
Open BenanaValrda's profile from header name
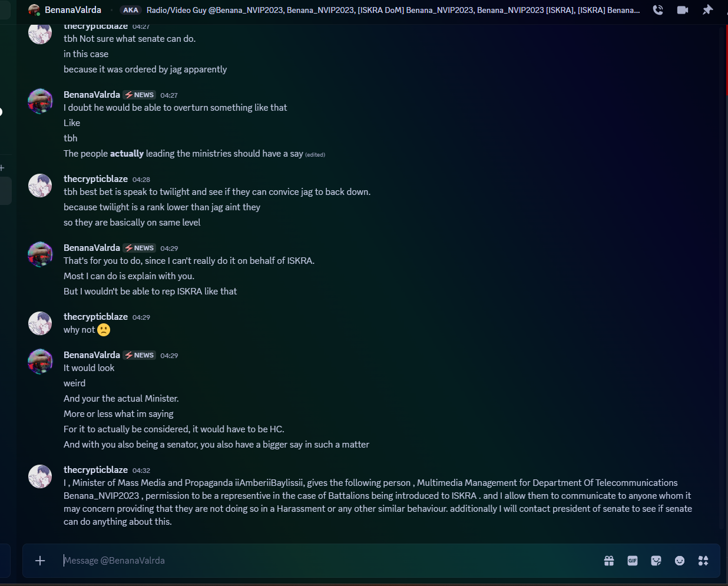pos(73,10)
